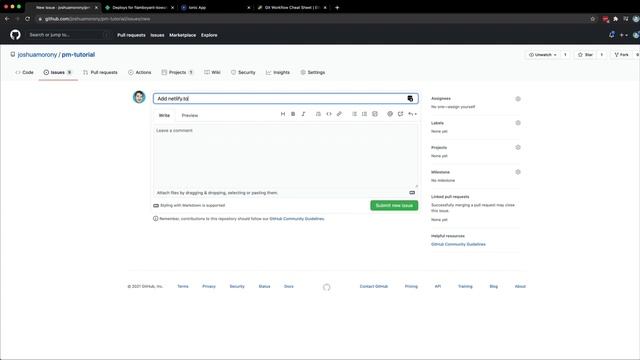Go back in browser history

(7, 19)
